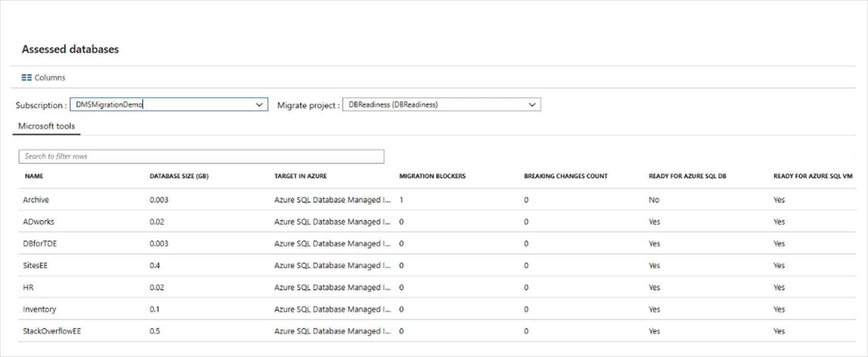Sort by the NAME column header
The width and height of the screenshot is (868, 357).
pyautogui.click(x=34, y=176)
